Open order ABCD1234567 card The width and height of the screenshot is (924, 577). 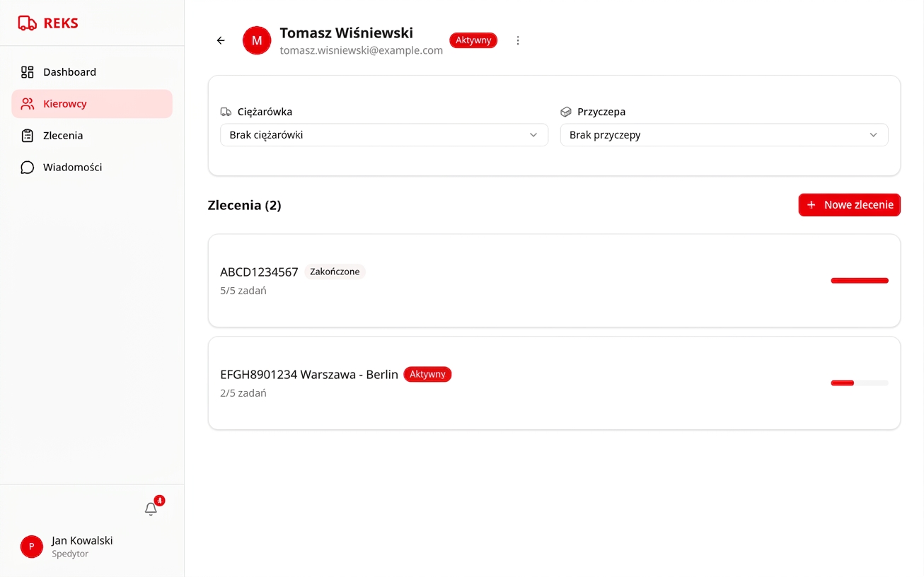tap(554, 281)
